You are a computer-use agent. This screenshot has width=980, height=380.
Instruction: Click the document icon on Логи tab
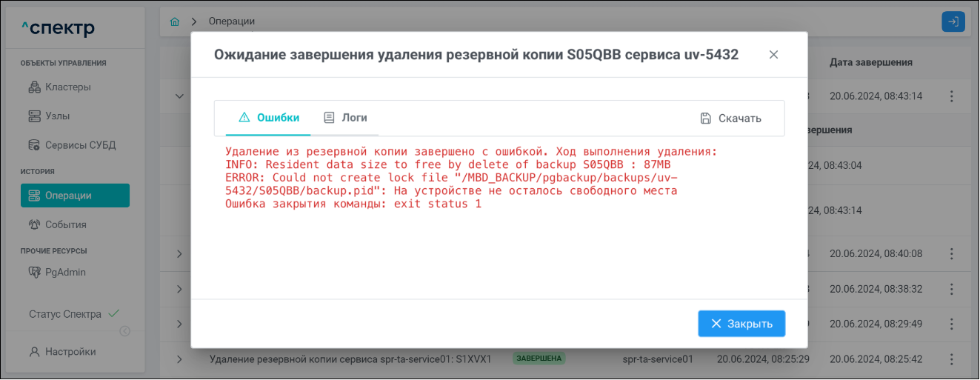[x=330, y=118]
